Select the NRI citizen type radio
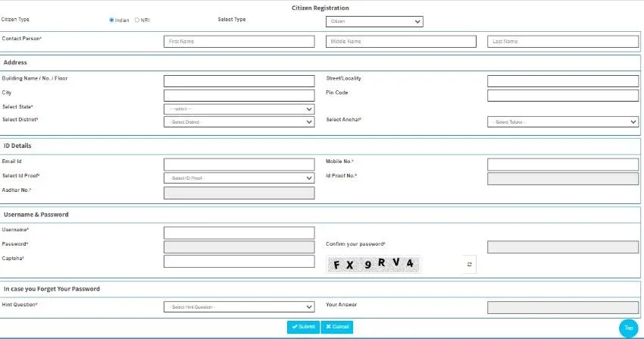This screenshot has width=644, height=339. (137, 20)
